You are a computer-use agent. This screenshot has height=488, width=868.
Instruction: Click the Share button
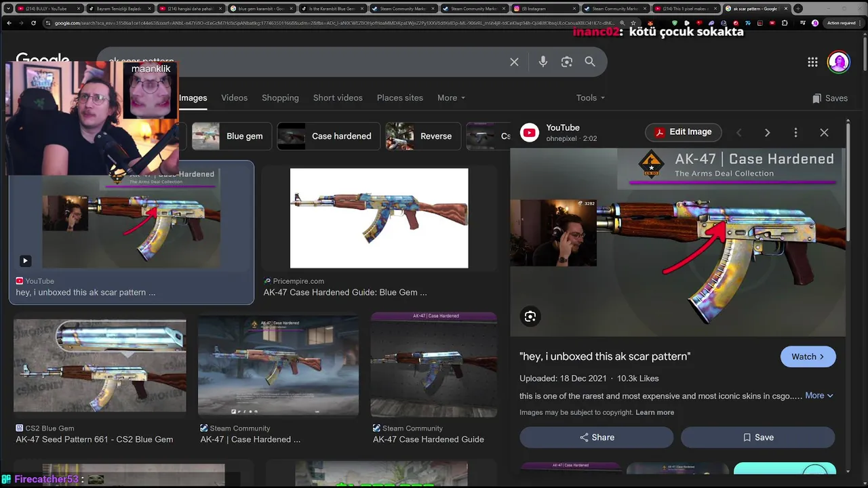coord(597,437)
